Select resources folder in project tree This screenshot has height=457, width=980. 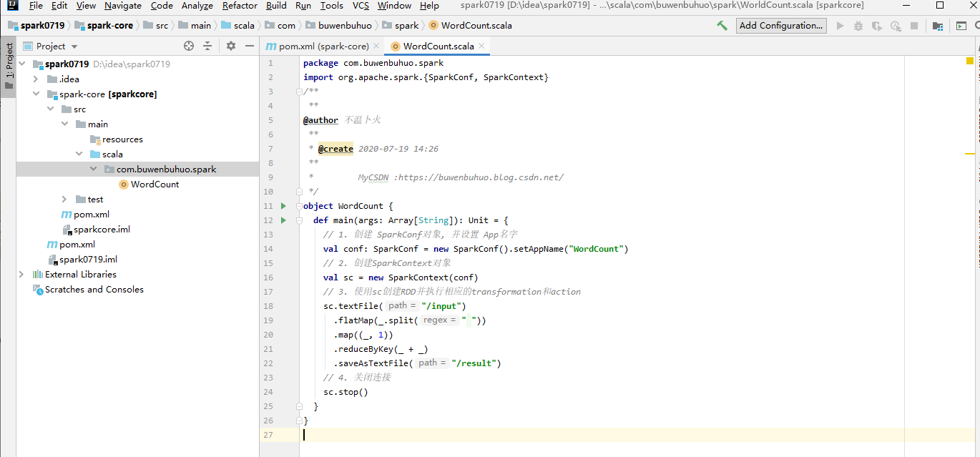tap(116, 139)
